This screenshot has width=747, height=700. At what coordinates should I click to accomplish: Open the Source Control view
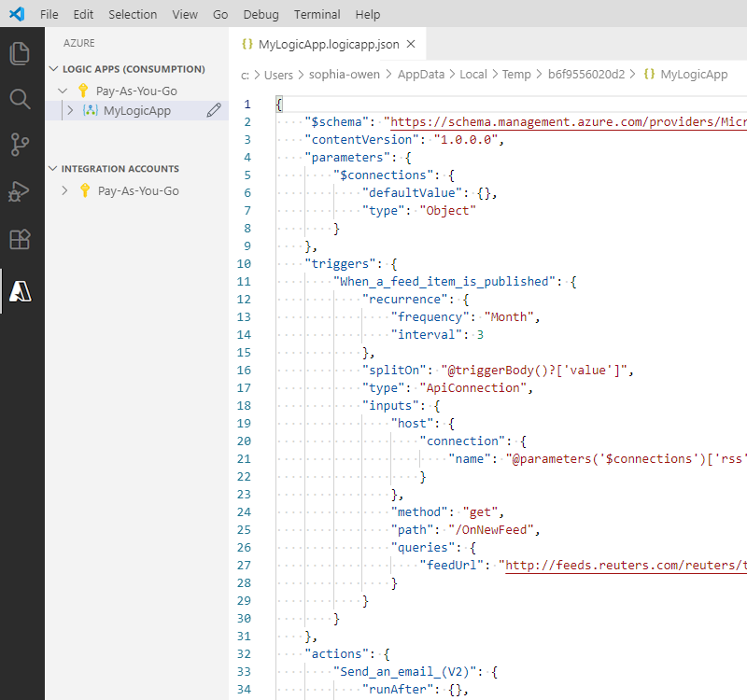click(21, 143)
